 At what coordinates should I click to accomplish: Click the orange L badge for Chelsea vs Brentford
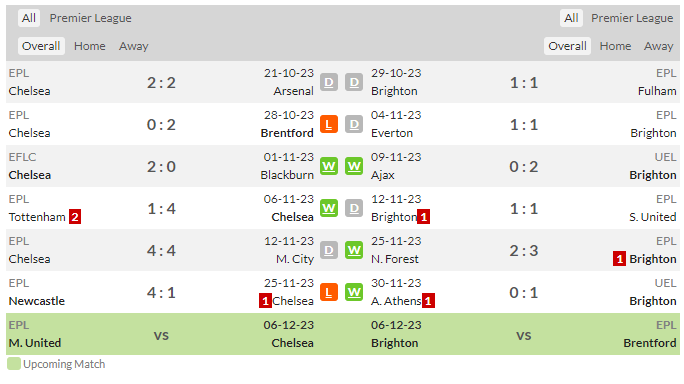(x=329, y=124)
